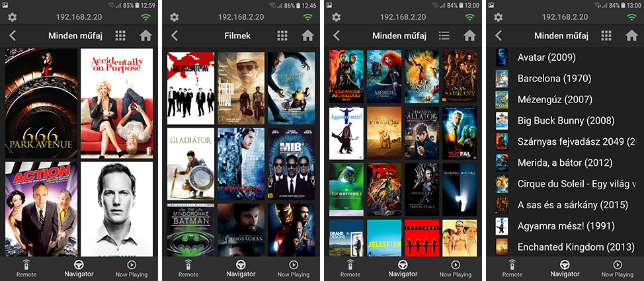This screenshot has width=644, height=281.
Task: Open Accidentally on Purpose poster
Action: click(x=116, y=104)
